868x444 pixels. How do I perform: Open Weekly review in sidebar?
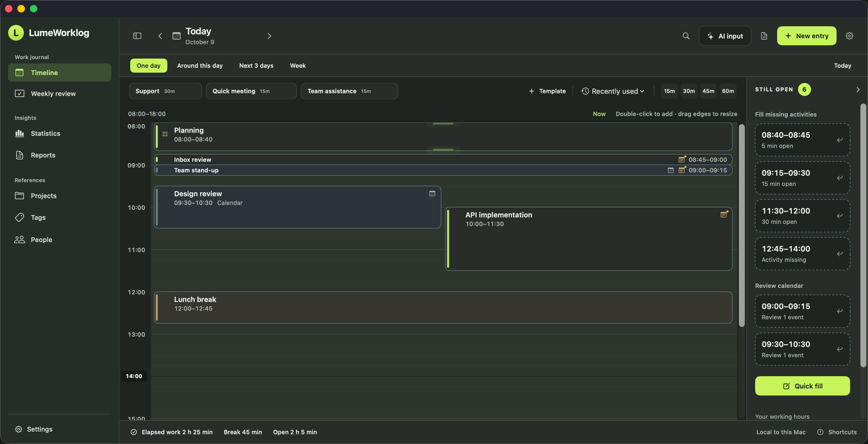click(x=59, y=94)
